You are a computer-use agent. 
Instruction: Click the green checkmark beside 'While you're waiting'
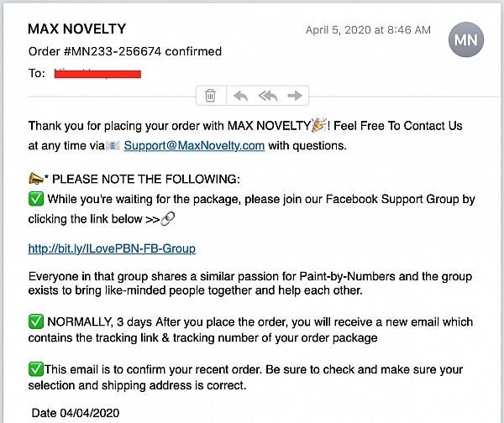click(36, 199)
